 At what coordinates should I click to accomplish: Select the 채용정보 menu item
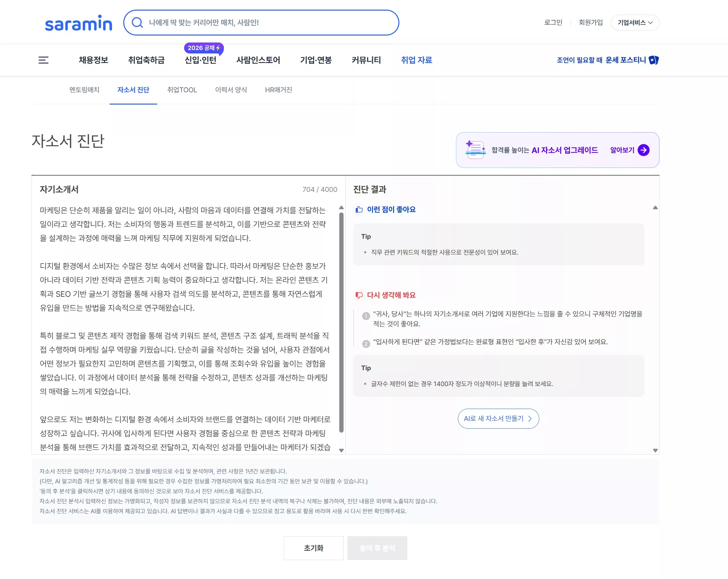tap(93, 60)
